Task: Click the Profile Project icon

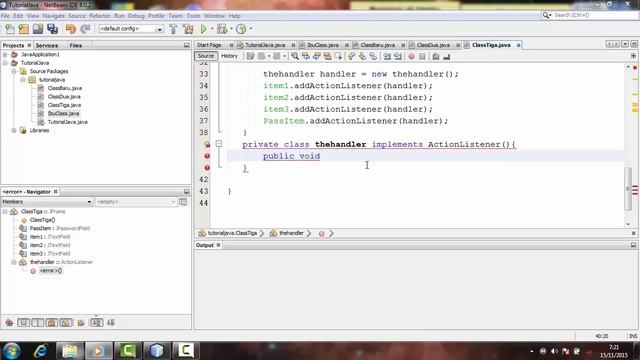Action: point(241,29)
